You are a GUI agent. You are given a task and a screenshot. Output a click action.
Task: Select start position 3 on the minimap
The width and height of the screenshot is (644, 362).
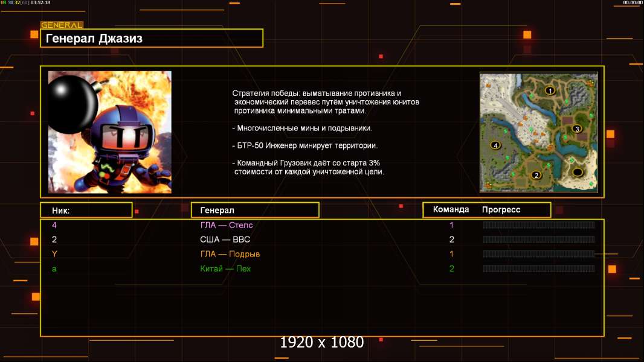pos(577,129)
